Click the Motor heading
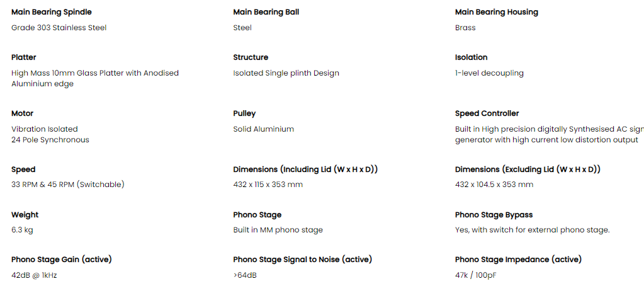The width and height of the screenshot is (644, 291). (x=22, y=113)
